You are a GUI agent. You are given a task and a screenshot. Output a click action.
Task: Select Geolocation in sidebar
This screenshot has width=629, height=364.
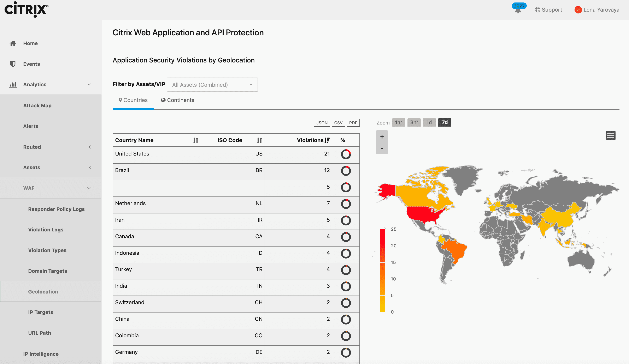43,291
